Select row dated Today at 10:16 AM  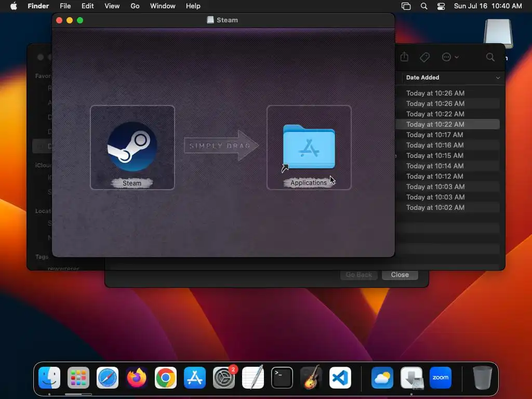tap(448, 145)
